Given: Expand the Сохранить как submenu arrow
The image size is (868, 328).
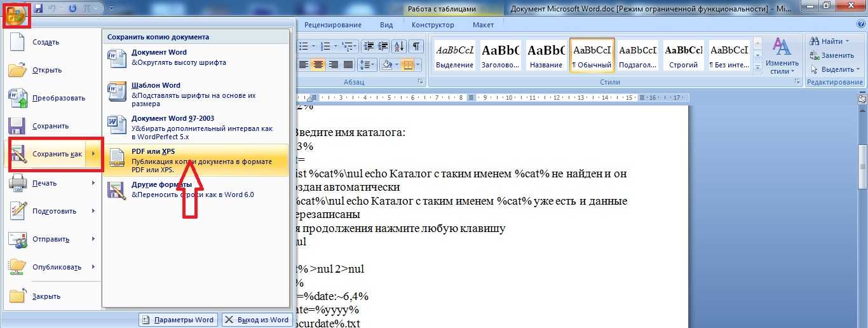Looking at the screenshot, I should [x=94, y=154].
